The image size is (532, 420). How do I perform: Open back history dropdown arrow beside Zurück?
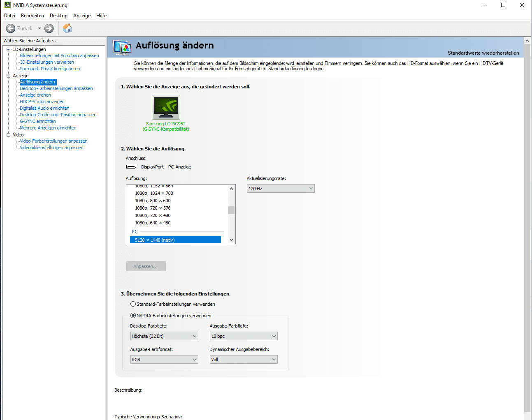click(x=39, y=28)
